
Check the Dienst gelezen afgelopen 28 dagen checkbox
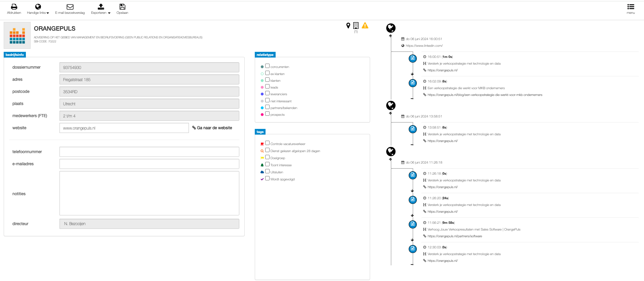[268, 150]
